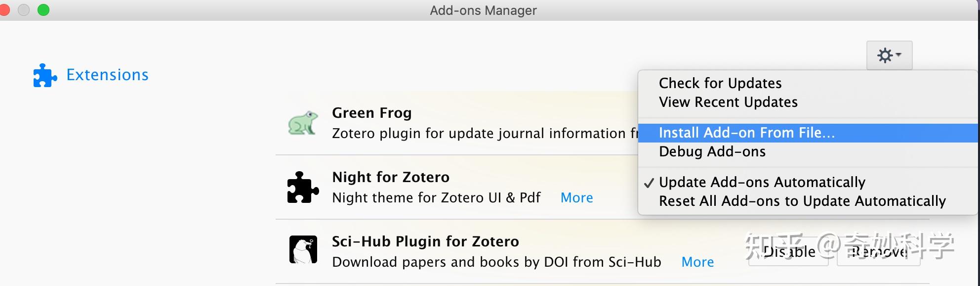This screenshot has height=286, width=980.
Task: Select Install Add-on From File option
Action: click(x=747, y=133)
